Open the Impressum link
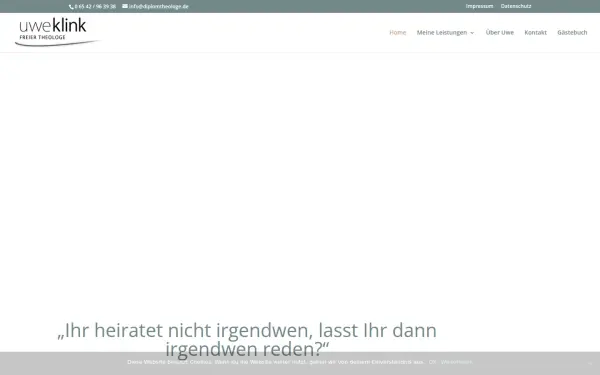This screenshot has width=600, height=375. coord(479,6)
